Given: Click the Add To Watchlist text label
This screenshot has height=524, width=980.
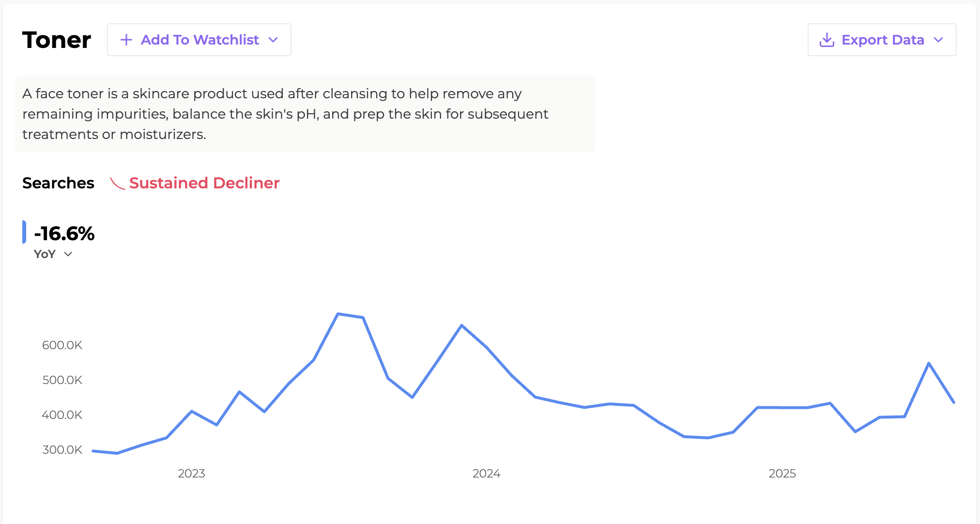Looking at the screenshot, I should click(x=199, y=40).
